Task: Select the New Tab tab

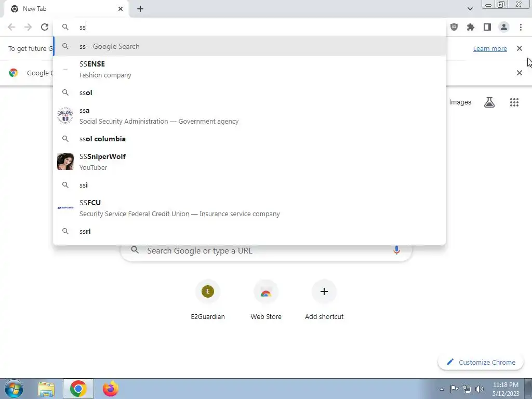Action: click(66, 9)
